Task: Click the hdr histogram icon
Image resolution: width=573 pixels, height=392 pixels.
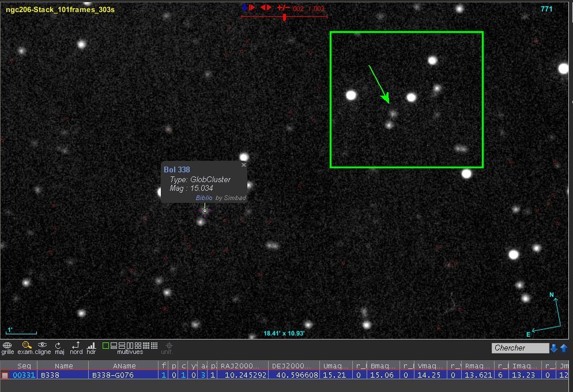Action: [91, 345]
